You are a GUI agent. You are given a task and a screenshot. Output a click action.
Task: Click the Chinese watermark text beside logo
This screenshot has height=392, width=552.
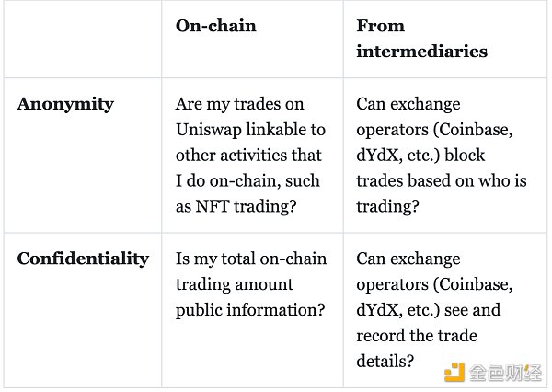pyautogui.click(x=505, y=373)
